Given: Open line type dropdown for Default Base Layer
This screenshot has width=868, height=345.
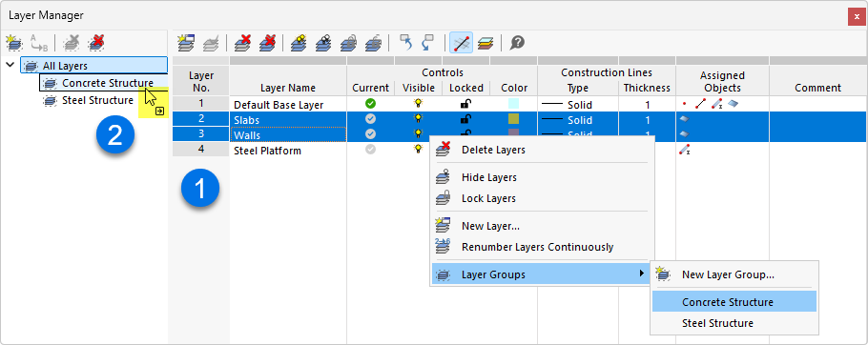Looking at the screenshot, I should [577, 104].
